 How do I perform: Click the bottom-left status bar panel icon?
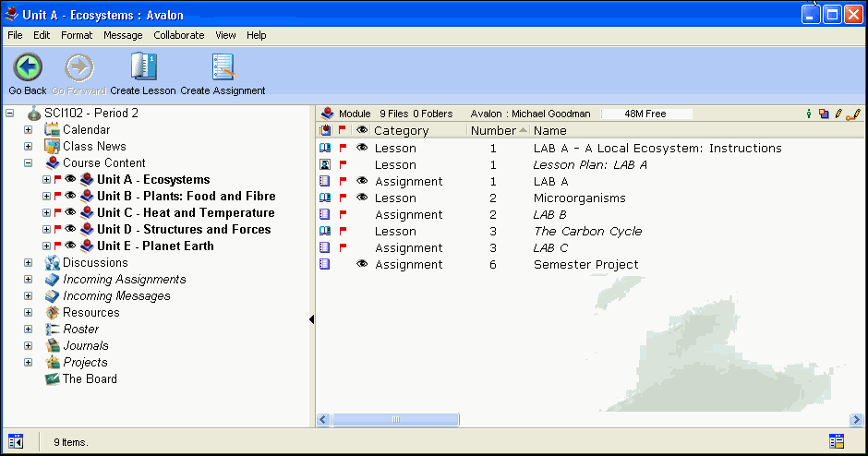(16, 441)
